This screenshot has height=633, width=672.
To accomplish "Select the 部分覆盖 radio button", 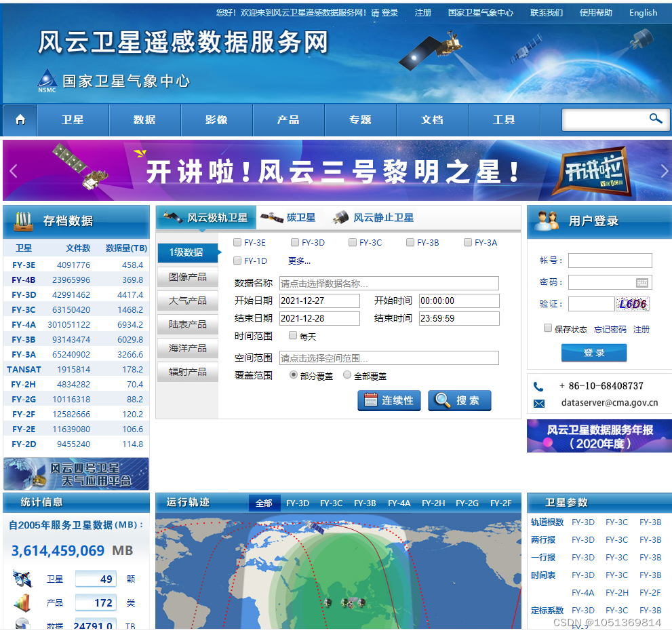I will click(x=294, y=375).
